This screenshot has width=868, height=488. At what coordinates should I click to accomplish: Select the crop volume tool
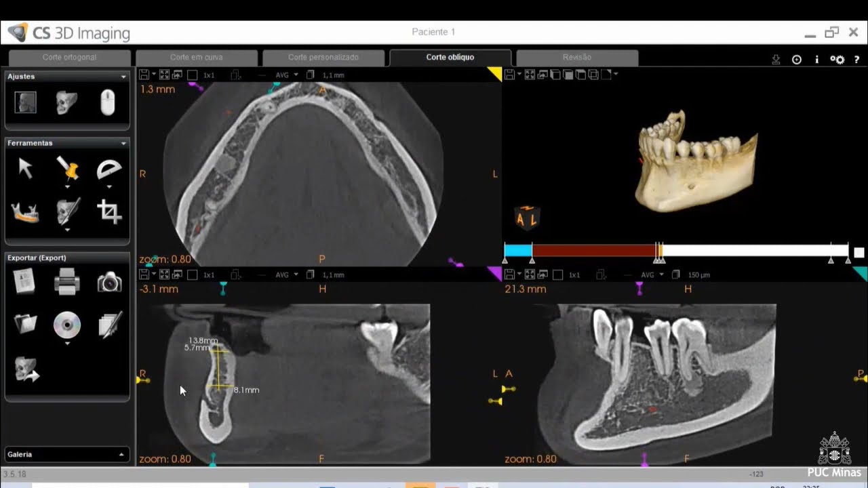coord(109,212)
